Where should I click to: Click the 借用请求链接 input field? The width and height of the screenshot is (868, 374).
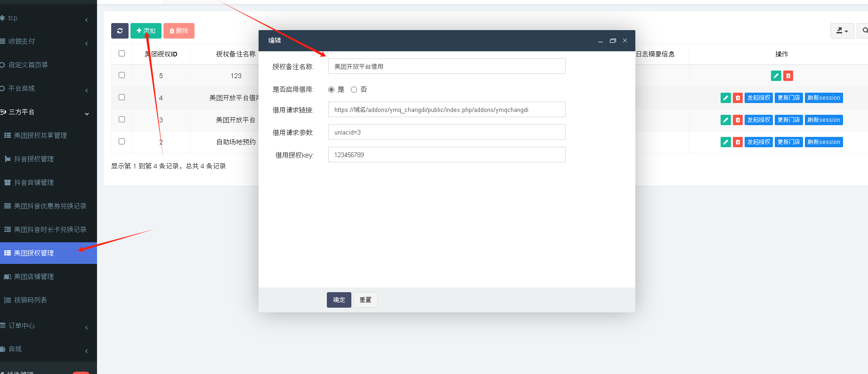[x=446, y=110]
